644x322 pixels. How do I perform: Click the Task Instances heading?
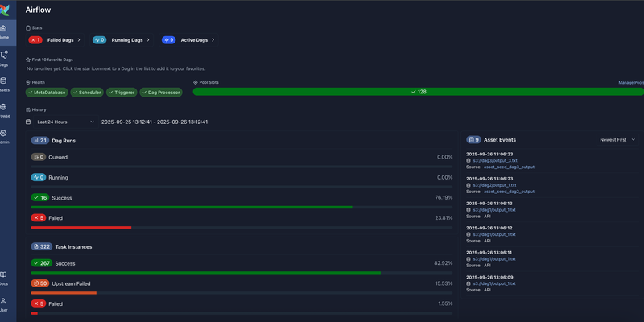pos(73,247)
